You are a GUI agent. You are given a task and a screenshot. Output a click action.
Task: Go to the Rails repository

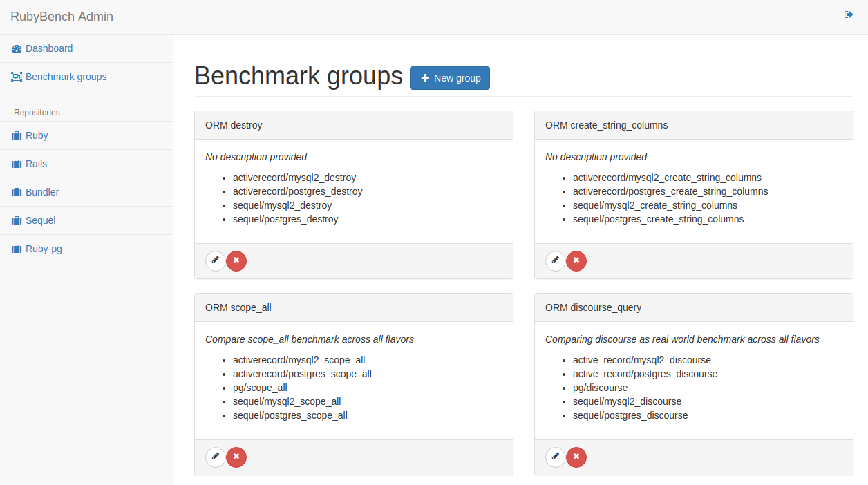tap(36, 164)
